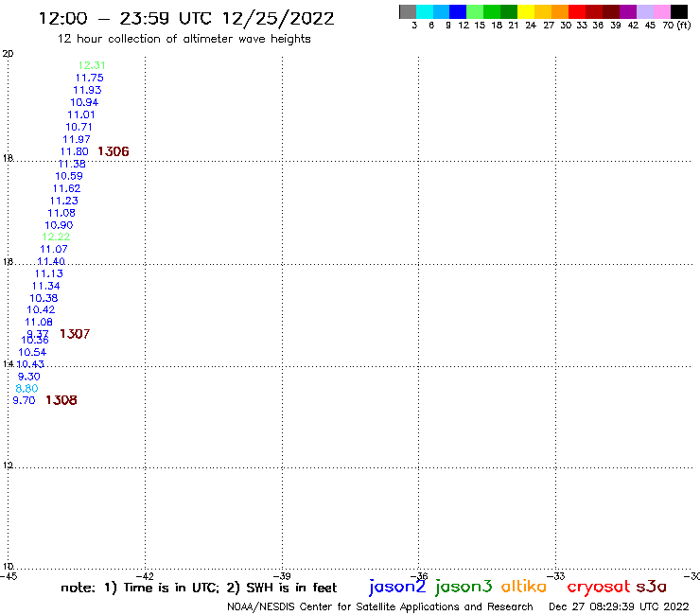Click the cryosat satellite legend label
Screen dimensions: 700x615
(x=598, y=588)
